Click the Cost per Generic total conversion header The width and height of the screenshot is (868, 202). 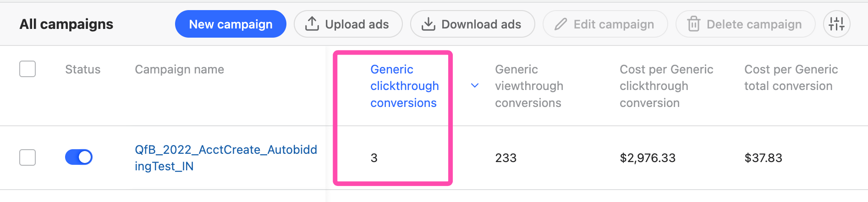pos(791,78)
